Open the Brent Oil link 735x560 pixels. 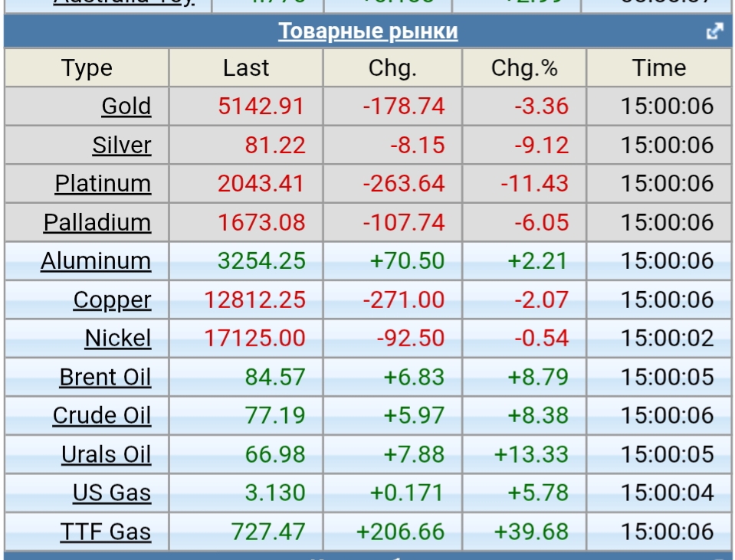point(105,378)
